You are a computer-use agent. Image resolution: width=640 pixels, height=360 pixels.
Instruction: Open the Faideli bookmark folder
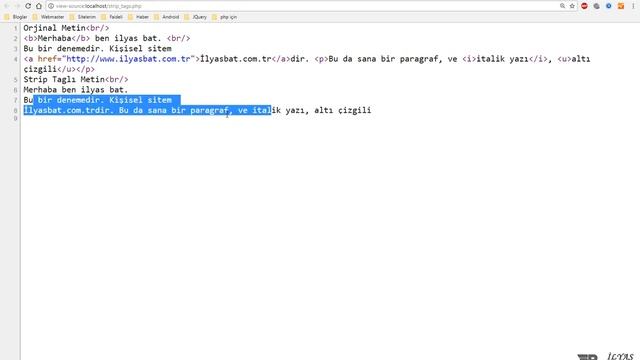[112, 17]
